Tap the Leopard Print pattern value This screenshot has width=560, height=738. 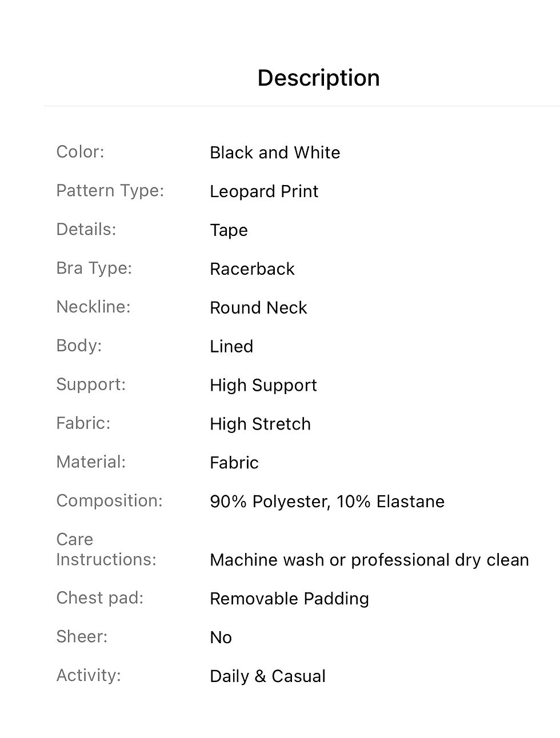[x=264, y=191]
